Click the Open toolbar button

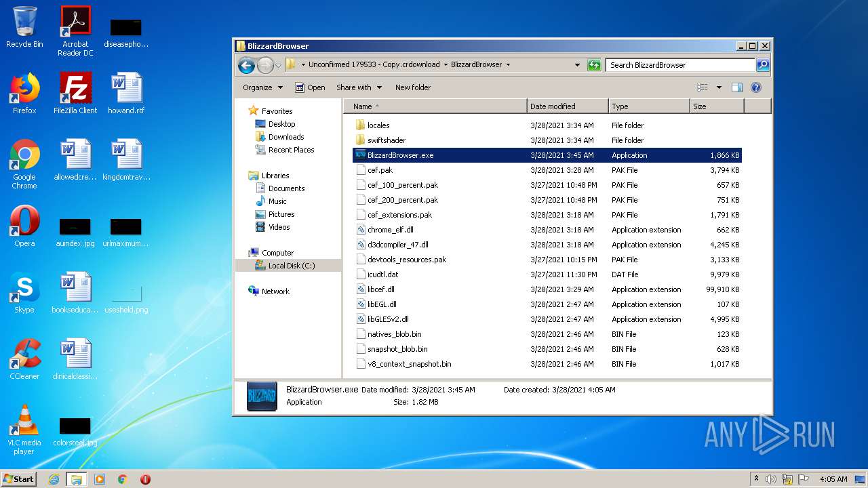coord(310,87)
